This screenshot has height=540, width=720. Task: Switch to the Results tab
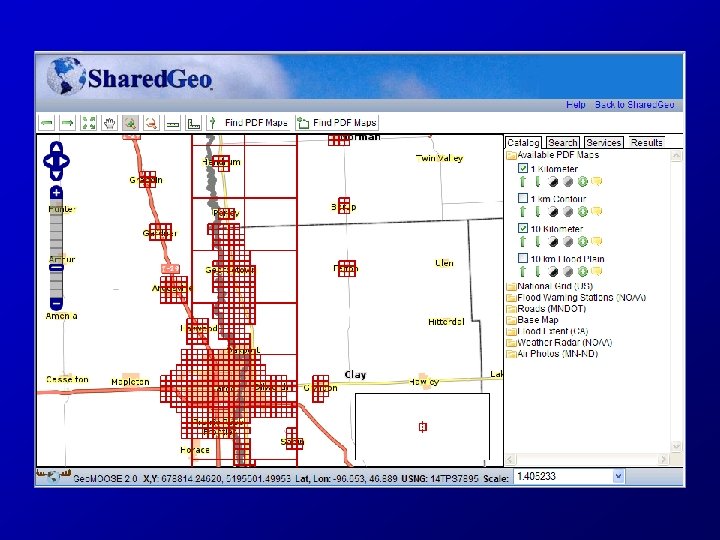point(646,142)
